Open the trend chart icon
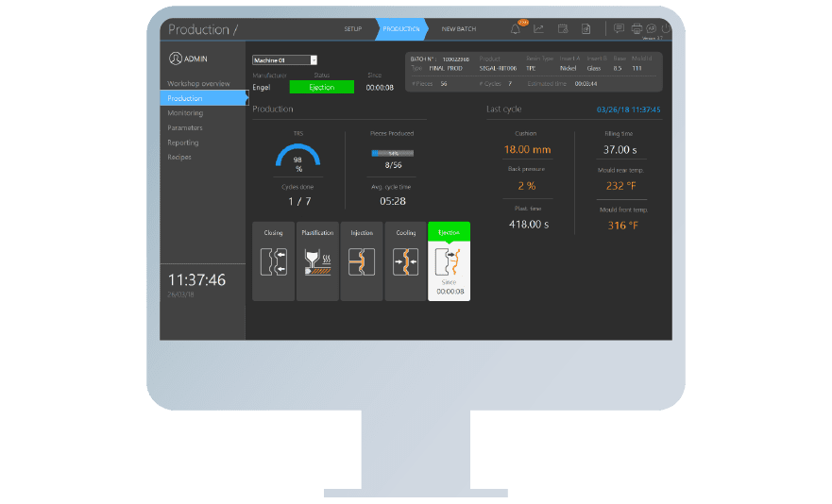This screenshot has width=832, height=504. click(539, 29)
